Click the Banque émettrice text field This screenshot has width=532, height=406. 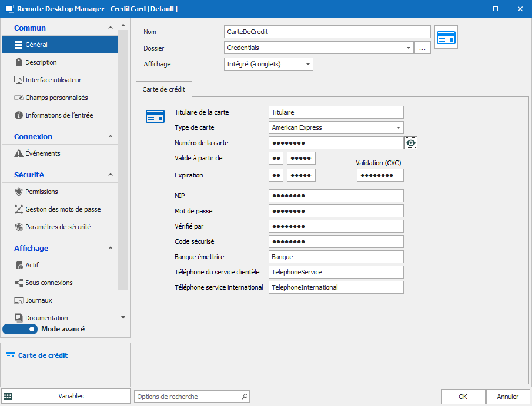(x=336, y=257)
